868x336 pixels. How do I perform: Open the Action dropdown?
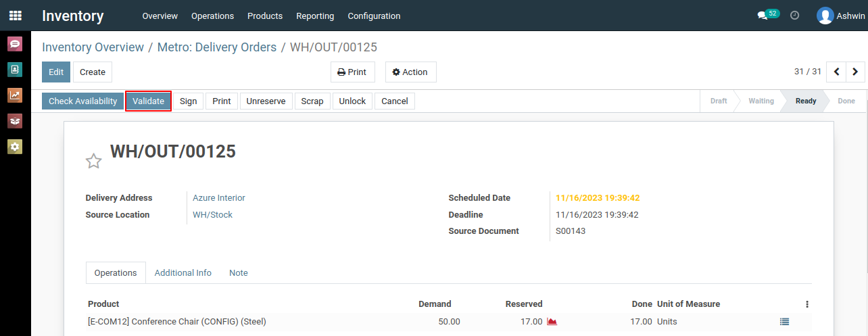pyautogui.click(x=410, y=72)
